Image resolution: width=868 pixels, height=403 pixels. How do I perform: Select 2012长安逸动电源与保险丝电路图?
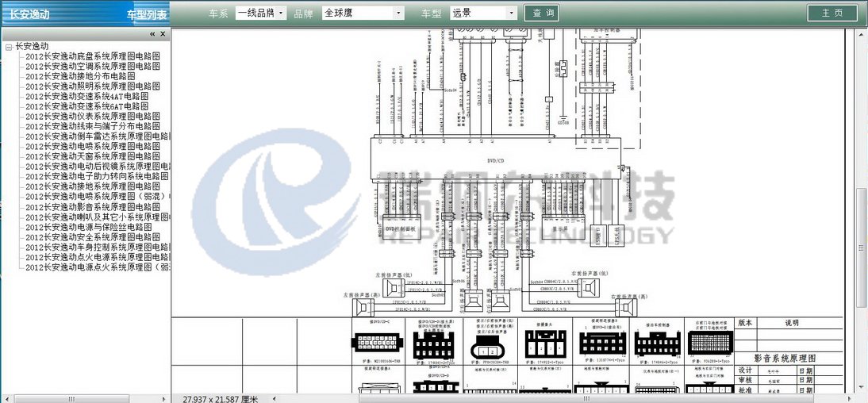point(89,227)
